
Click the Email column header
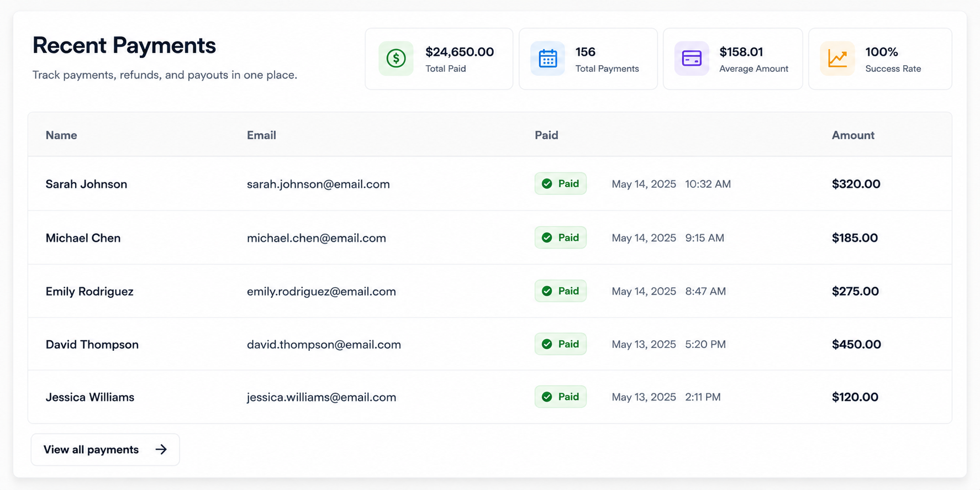(x=261, y=135)
